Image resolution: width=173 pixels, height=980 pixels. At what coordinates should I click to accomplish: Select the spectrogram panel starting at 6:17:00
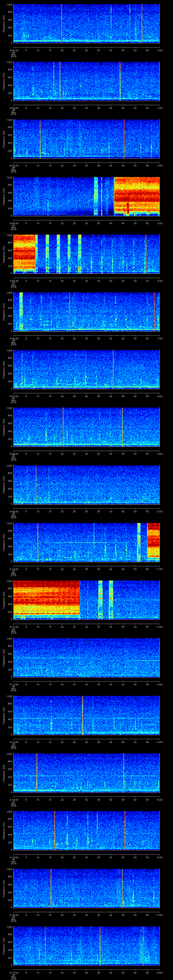87,946
